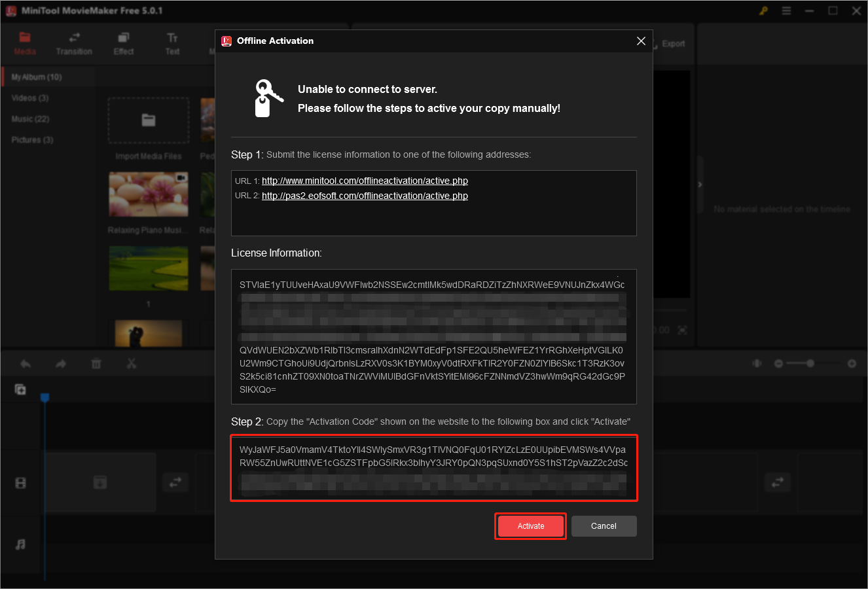Click the audio track music note icon

pos(20,544)
